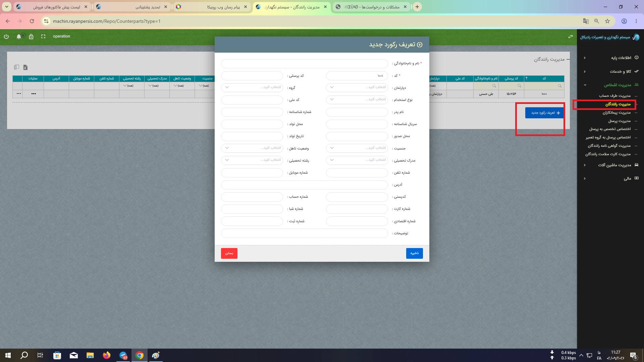Click the browser reload button

pos(32,21)
